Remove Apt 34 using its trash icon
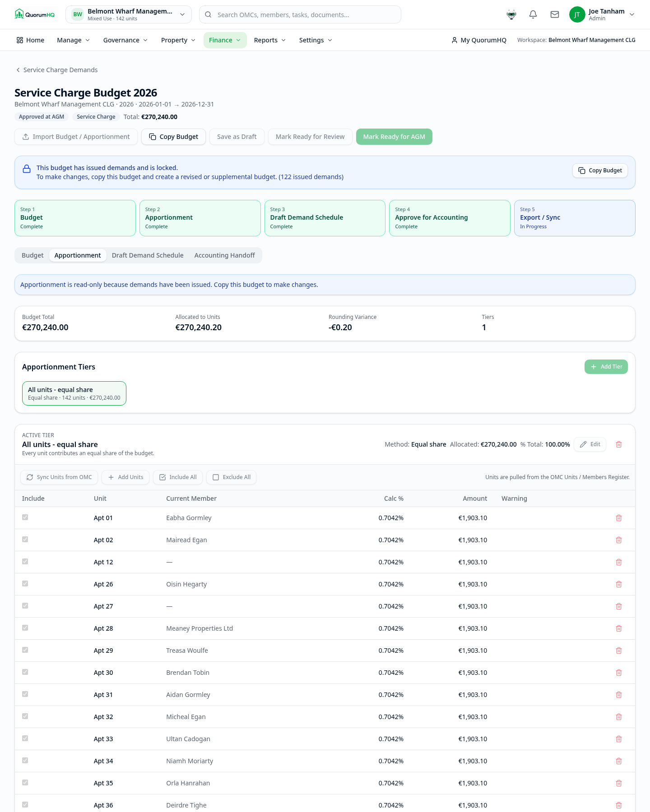 (x=619, y=761)
